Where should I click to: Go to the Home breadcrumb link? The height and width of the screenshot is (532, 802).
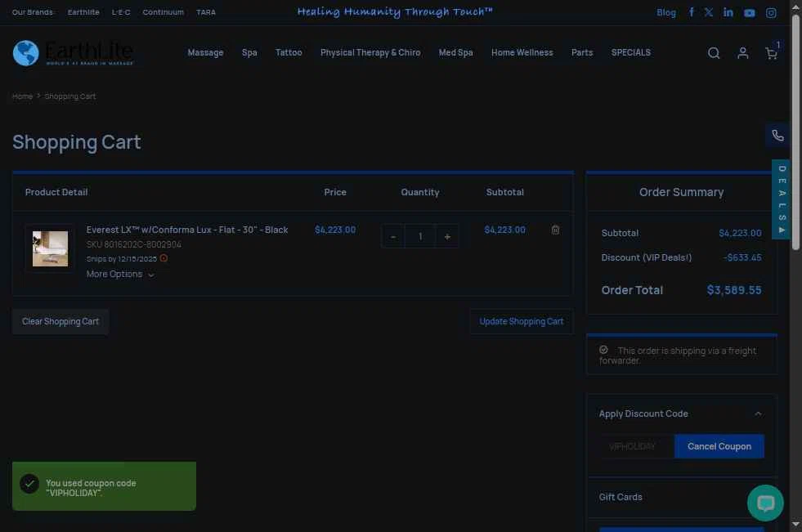[23, 96]
